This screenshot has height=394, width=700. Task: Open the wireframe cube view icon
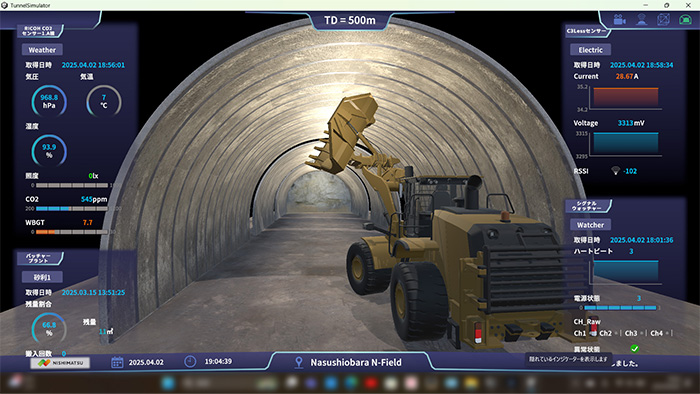coord(664,20)
